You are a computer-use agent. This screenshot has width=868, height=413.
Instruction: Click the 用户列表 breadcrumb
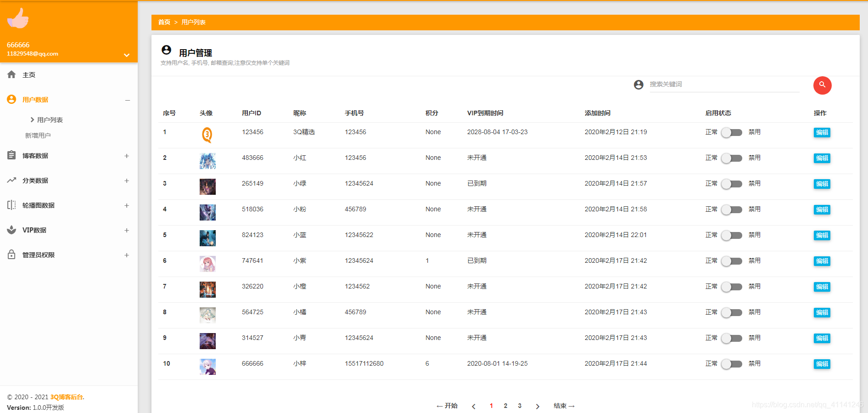193,22
